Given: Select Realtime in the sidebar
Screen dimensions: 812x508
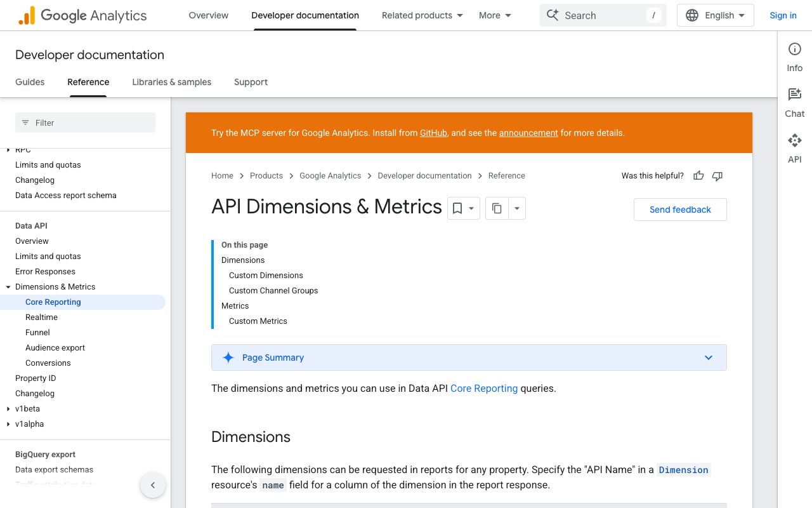Looking at the screenshot, I should click(41, 317).
